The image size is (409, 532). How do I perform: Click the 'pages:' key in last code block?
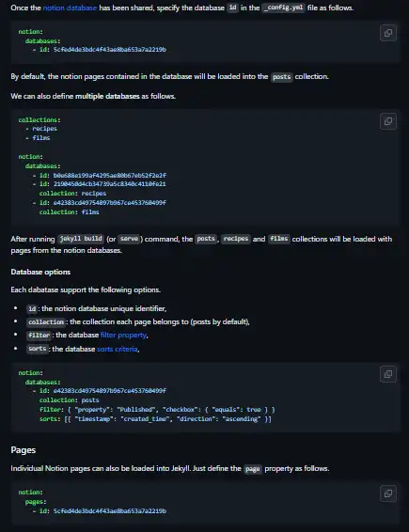(x=36, y=502)
